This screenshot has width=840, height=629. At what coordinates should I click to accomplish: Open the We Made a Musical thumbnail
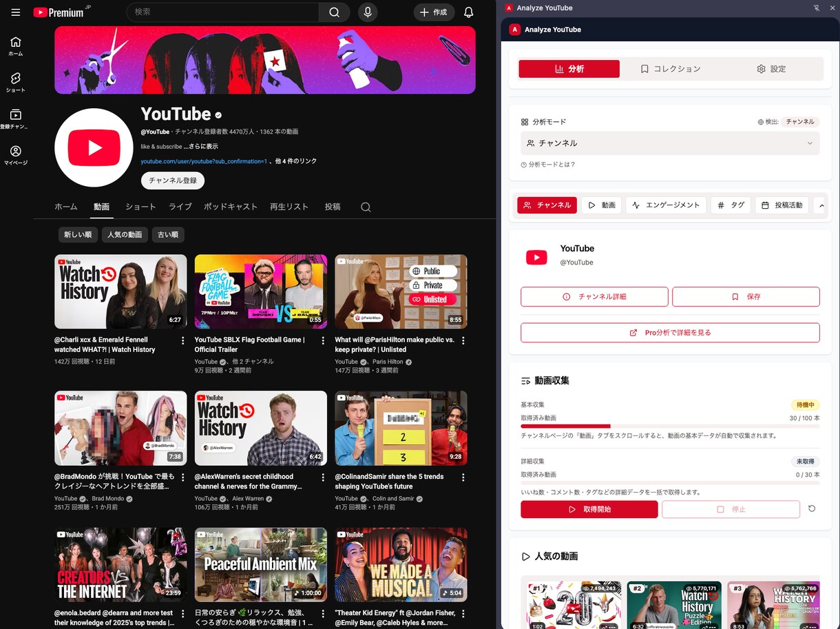pos(401,565)
